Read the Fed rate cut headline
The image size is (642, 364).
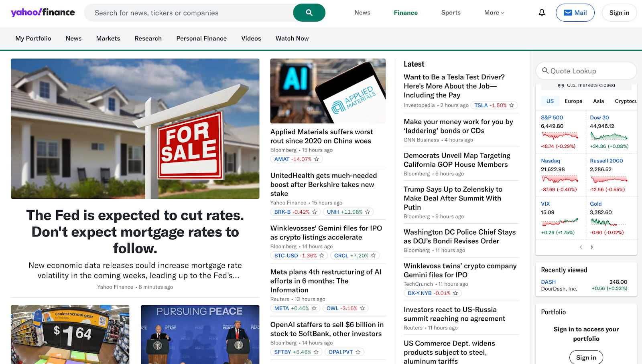135,232
